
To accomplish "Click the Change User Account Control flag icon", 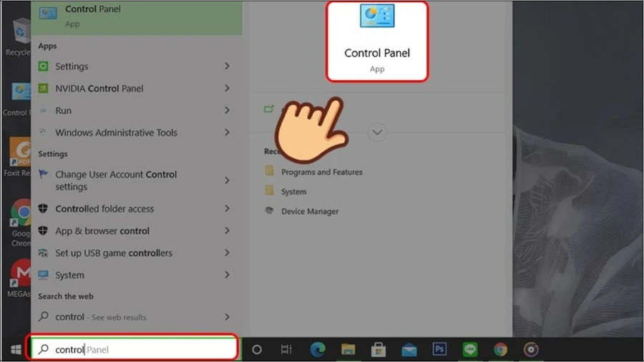I will (x=43, y=174).
